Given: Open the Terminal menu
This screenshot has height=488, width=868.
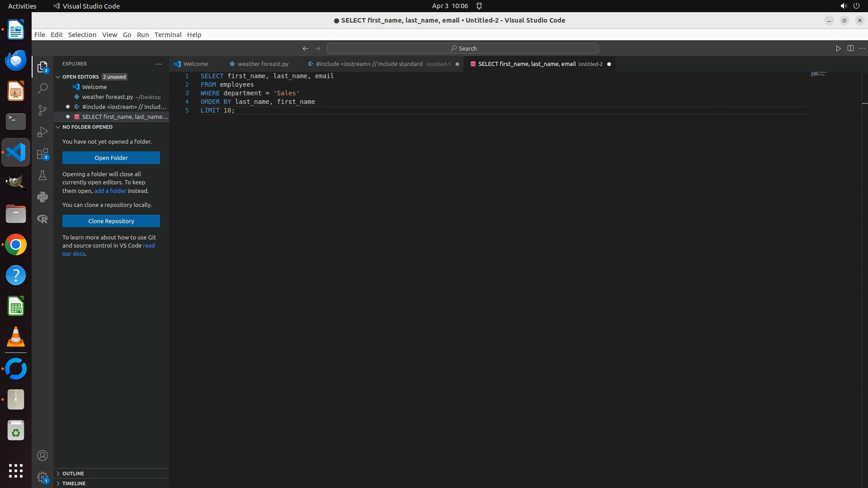Looking at the screenshot, I should (x=168, y=35).
